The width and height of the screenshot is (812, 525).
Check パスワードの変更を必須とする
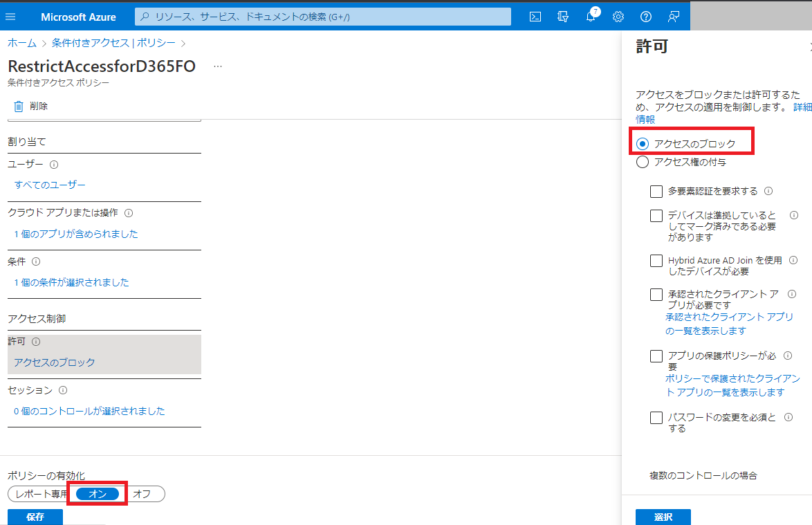click(656, 418)
